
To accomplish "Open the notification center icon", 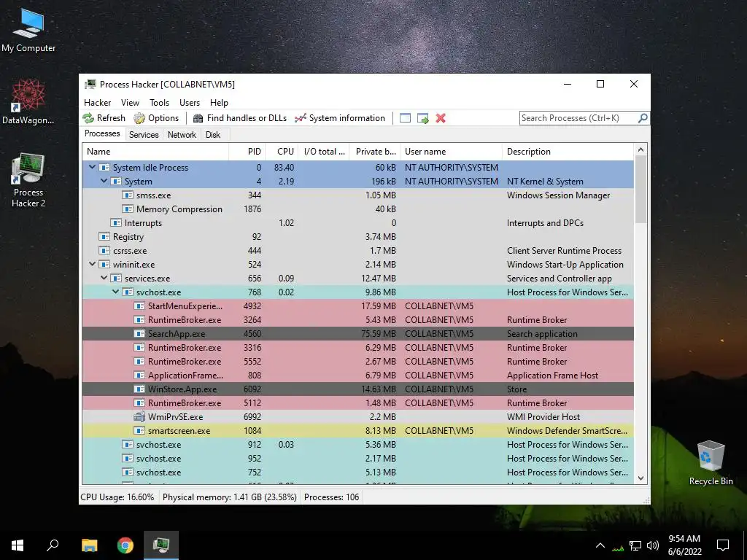I will coord(723,545).
